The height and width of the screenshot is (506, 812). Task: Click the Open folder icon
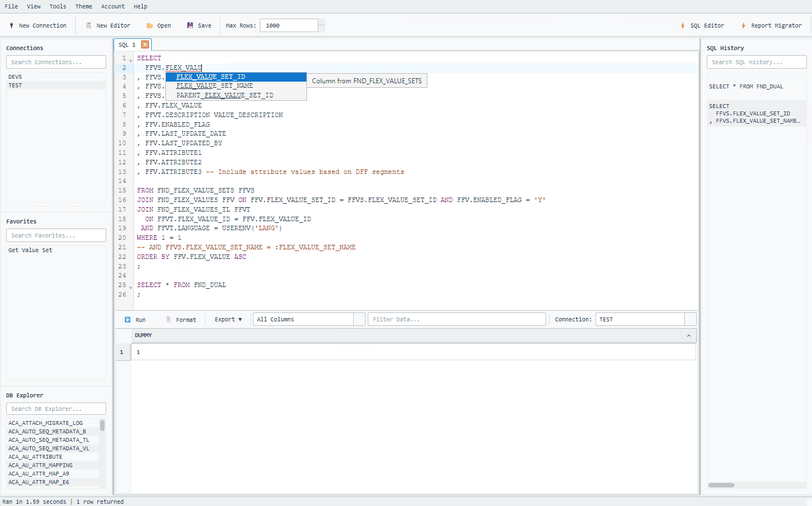(x=150, y=26)
